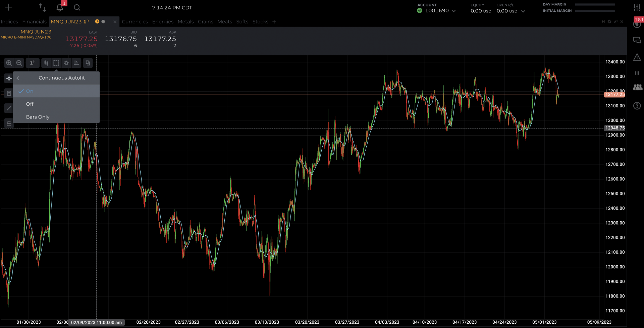The image size is (644, 328).
Task: Open the candlestick chart type menu
Action: click(46, 63)
